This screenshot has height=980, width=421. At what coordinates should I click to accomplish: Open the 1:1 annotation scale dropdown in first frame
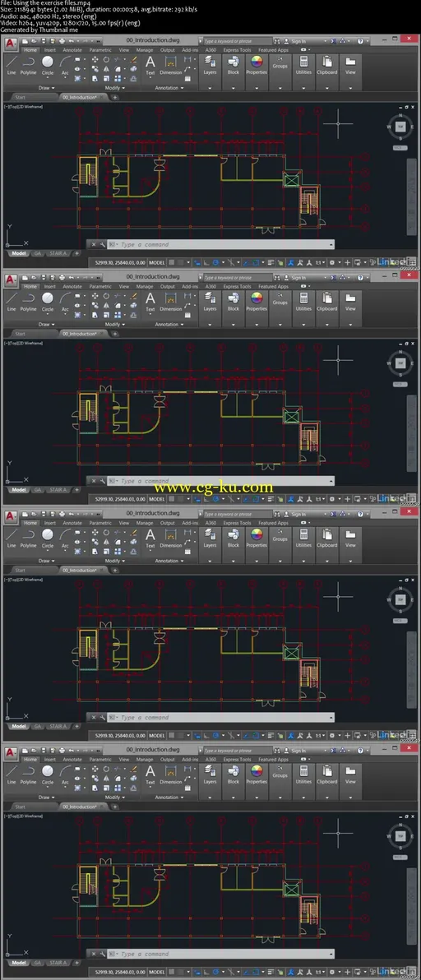(x=321, y=263)
